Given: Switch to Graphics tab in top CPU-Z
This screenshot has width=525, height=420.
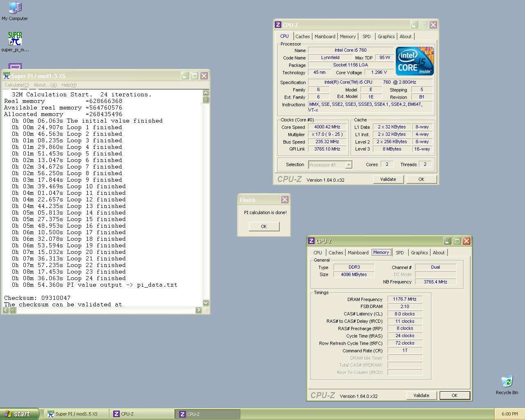Looking at the screenshot, I should click(x=386, y=37).
